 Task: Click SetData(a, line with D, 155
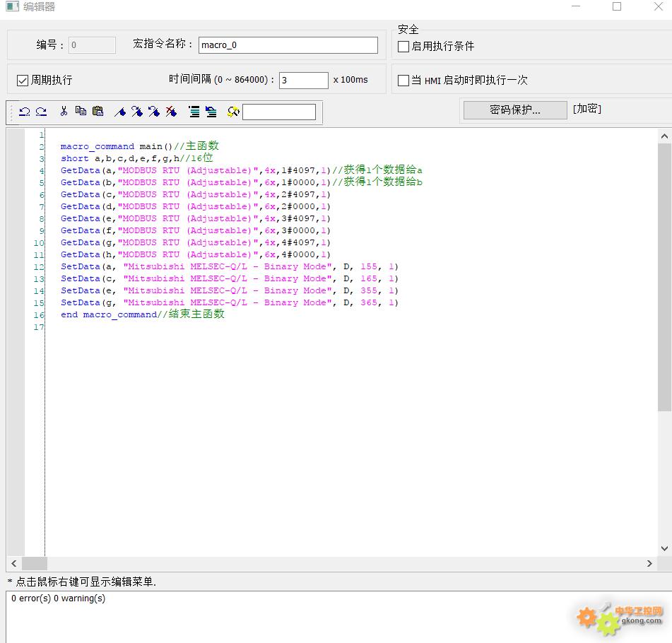coord(229,266)
